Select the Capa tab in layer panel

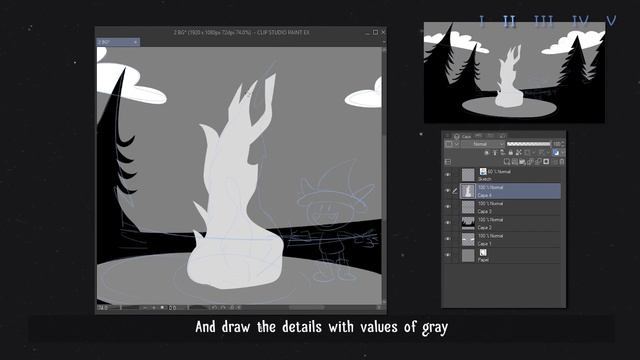(462, 136)
